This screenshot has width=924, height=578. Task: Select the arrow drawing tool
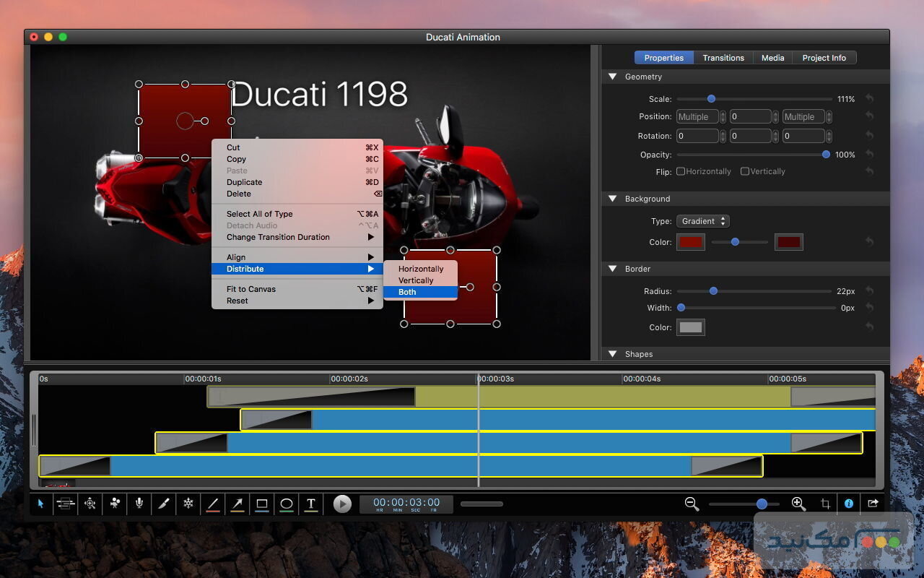[237, 504]
